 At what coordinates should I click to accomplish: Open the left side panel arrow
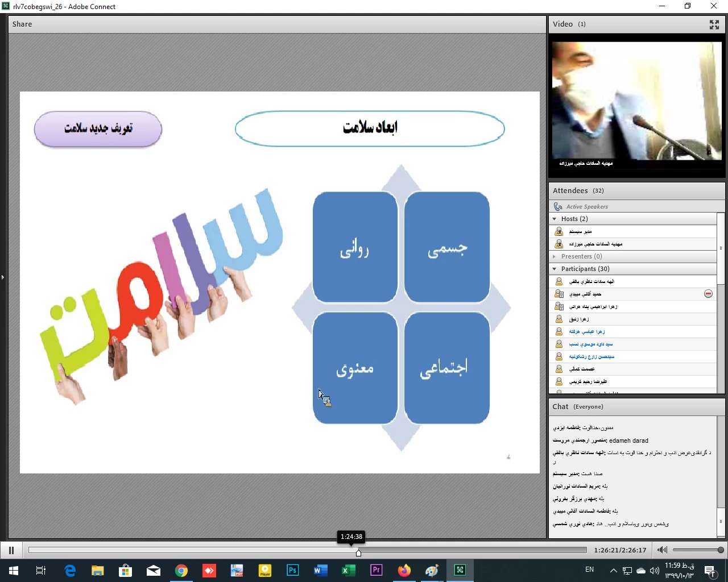tap(3, 277)
